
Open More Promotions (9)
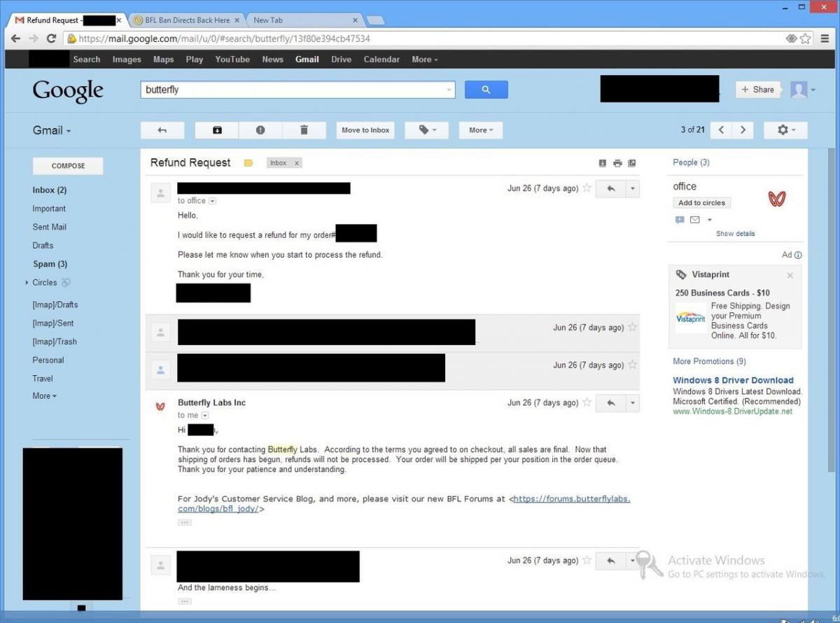[709, 361]
